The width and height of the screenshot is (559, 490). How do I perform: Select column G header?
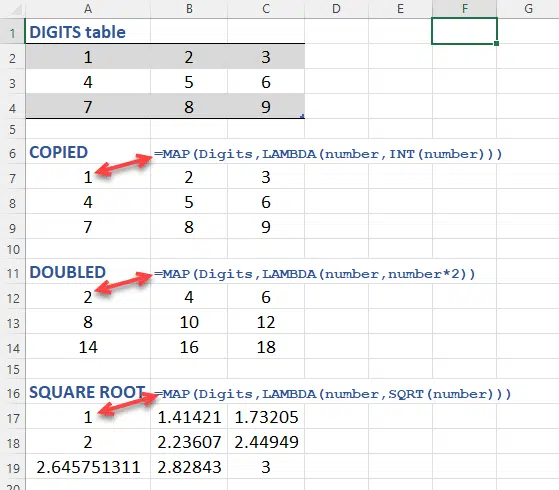528,9
